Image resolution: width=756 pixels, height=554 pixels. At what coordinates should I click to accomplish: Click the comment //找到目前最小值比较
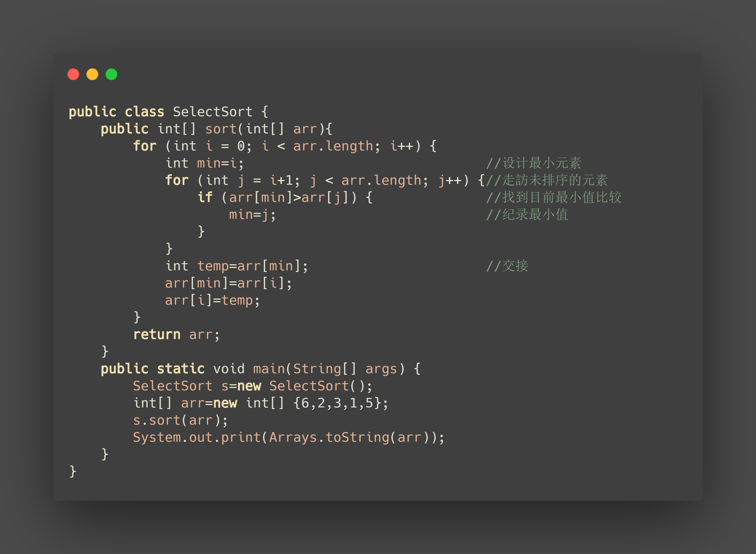click(x=553, y=198)
